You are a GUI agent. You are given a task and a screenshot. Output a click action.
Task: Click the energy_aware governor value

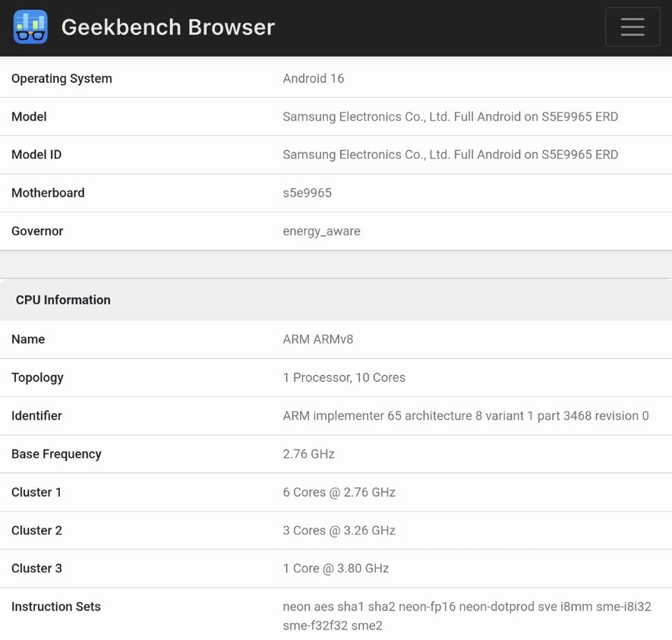click(321, 232)
